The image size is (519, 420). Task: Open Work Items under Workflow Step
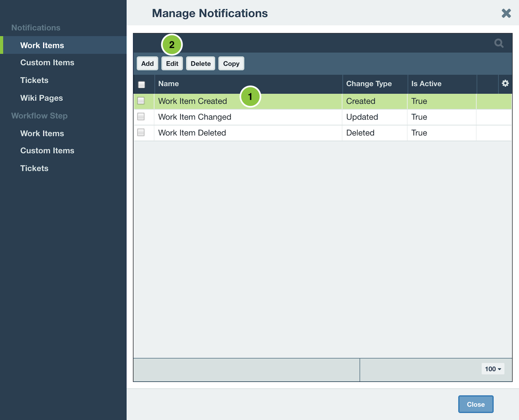coord(42,133)
